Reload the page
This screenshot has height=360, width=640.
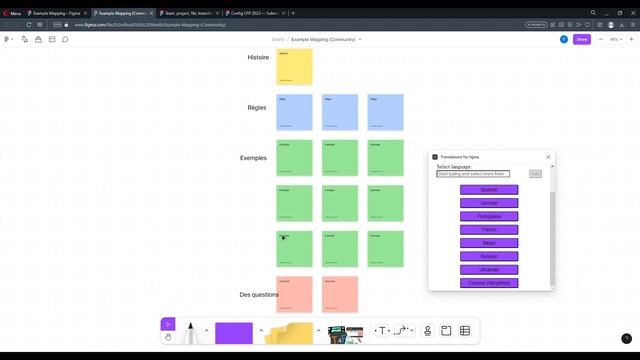tap(29, 25)
